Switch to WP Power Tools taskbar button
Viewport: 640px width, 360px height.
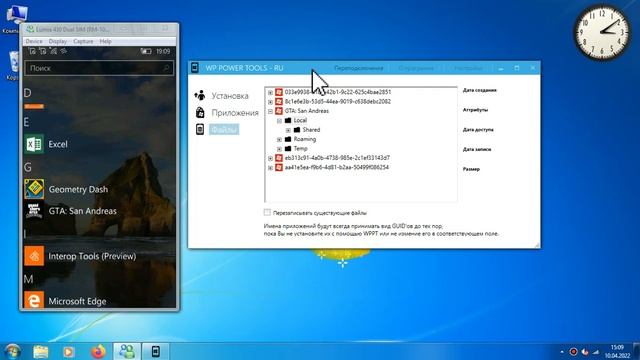pyautogui.click(x=156, y=351)
